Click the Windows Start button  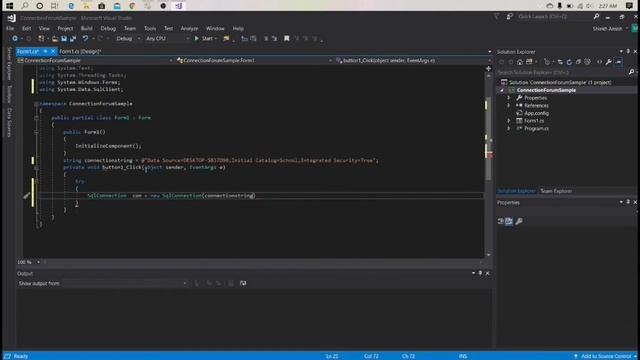(10, 6)
